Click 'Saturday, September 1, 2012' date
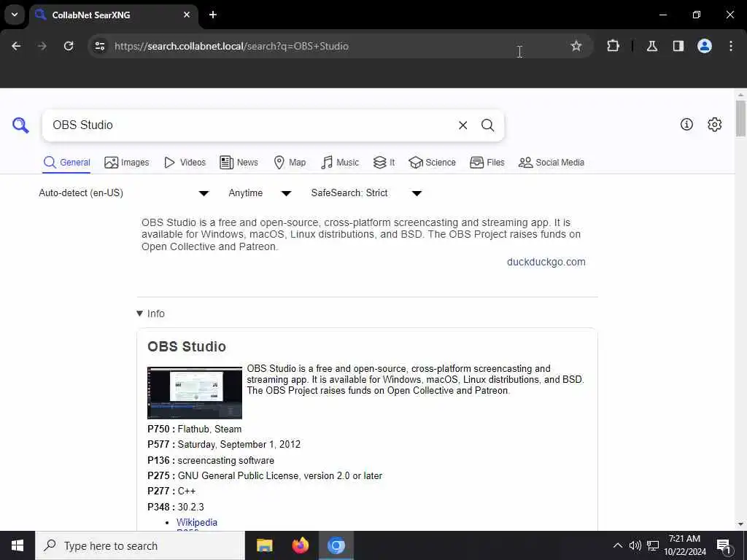 point(239,444)
